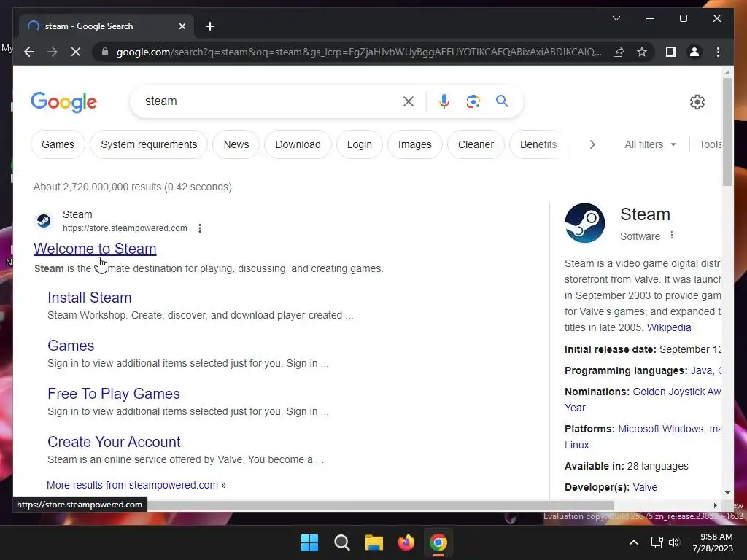
Task: Open the tab search dropdown in the title bar
Action: point(616,18)
